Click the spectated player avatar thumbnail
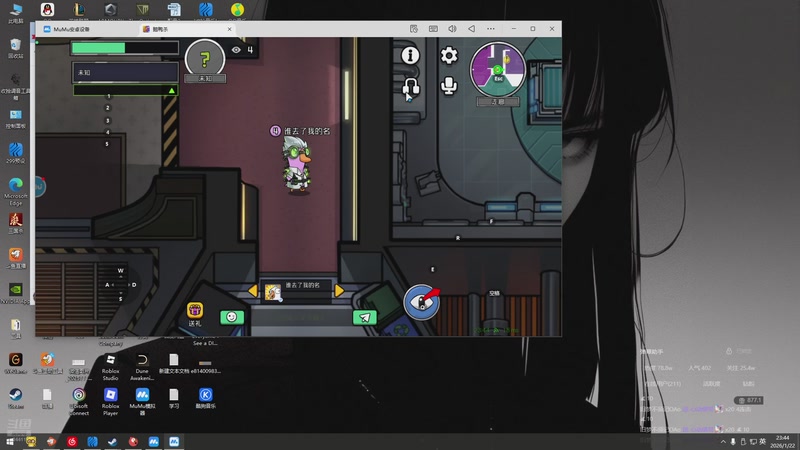The width and height of the screenshot is (800, 450). 273,292
